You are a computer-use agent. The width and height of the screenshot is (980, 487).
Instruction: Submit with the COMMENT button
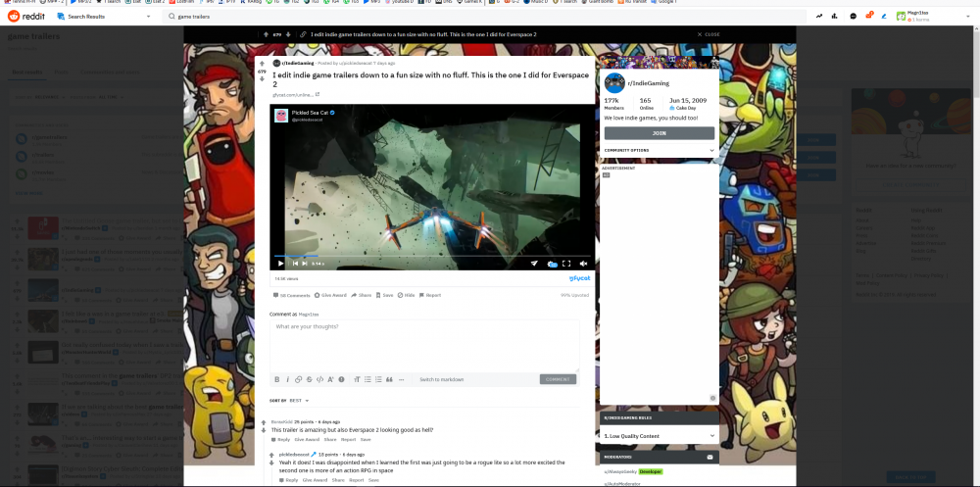[x=558, y=379]
